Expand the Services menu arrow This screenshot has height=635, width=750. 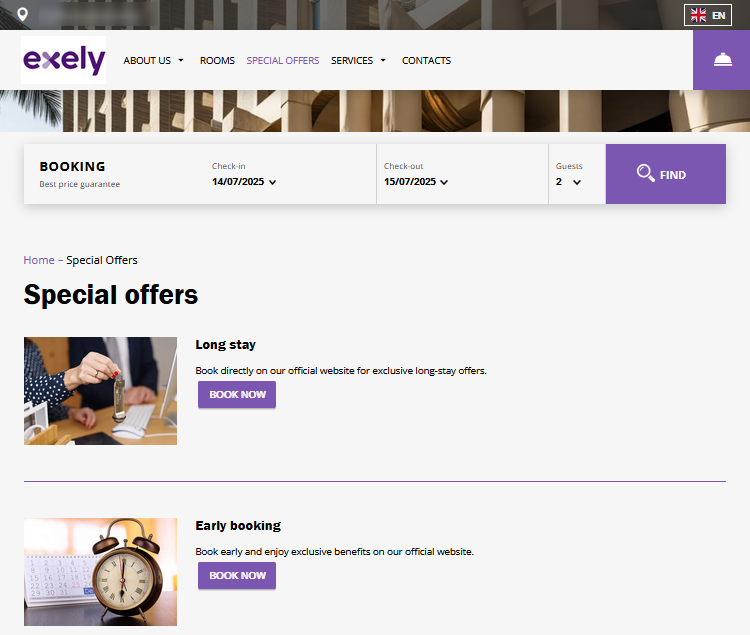tap(383, 61)
